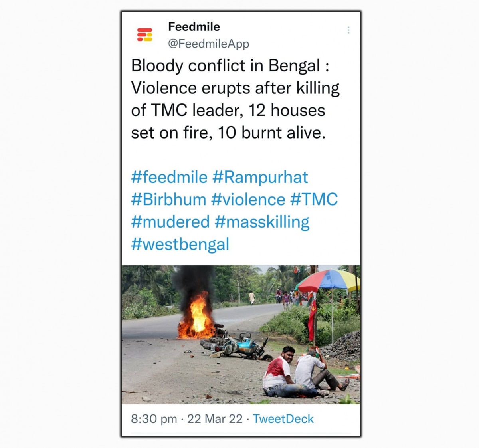Click the 22 Mar 22 date
Viewport: 479px width, 448px height.
tap(215, 419)
